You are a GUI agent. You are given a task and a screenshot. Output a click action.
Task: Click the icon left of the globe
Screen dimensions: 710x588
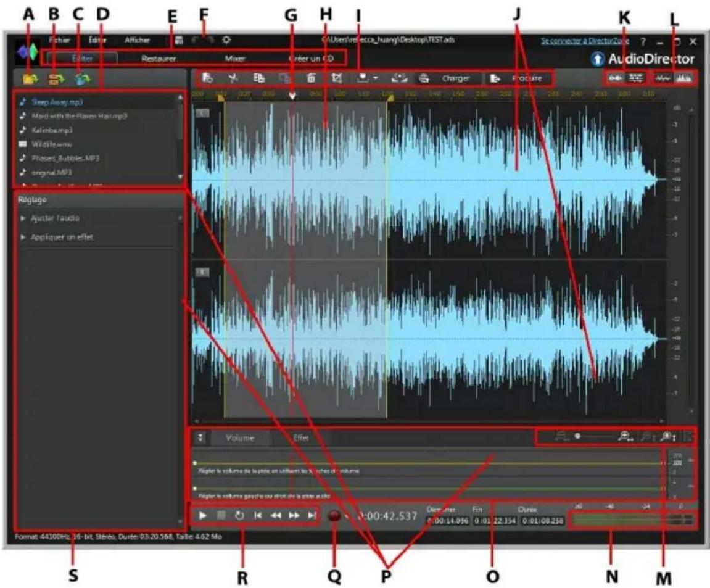point(399,78)
